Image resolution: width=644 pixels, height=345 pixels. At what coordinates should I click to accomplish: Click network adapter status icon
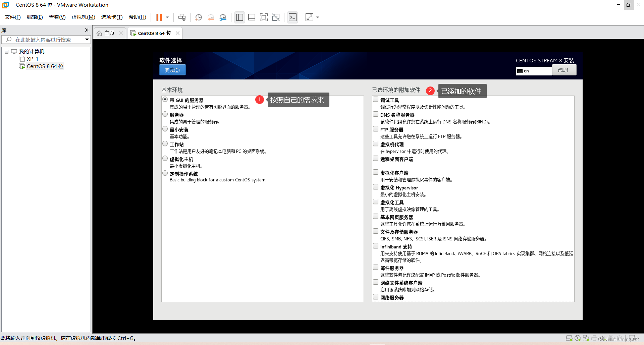click(586, 338)
